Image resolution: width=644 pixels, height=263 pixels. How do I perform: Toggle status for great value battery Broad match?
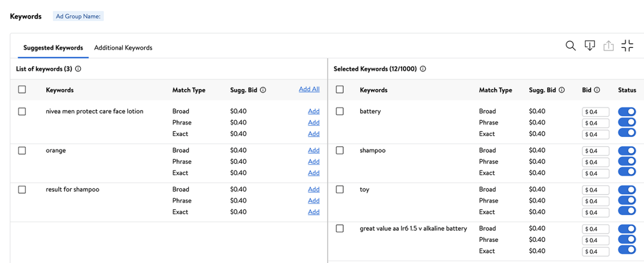click(x=627, y=229)
